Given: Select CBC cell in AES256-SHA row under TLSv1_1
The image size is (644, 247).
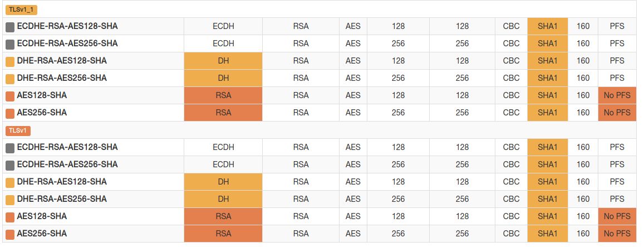Looking at the screenshot, I should click(x=511, y=113).
